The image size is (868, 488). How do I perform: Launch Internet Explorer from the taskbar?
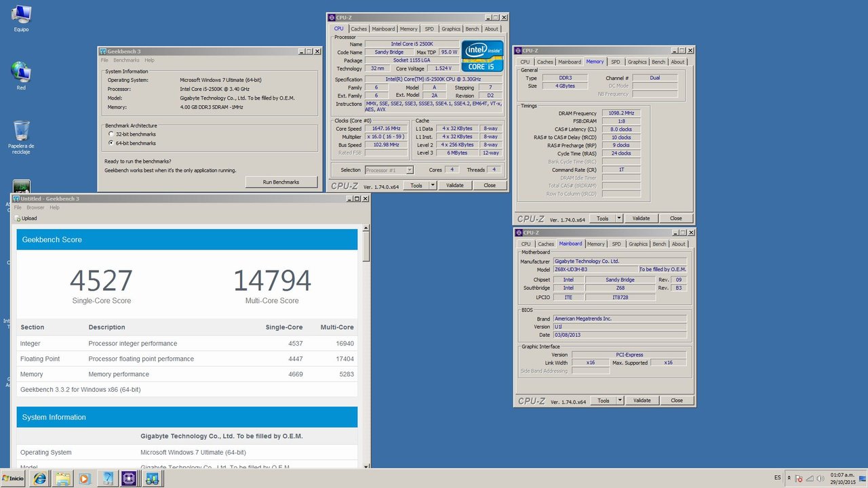tap(41, 479)
